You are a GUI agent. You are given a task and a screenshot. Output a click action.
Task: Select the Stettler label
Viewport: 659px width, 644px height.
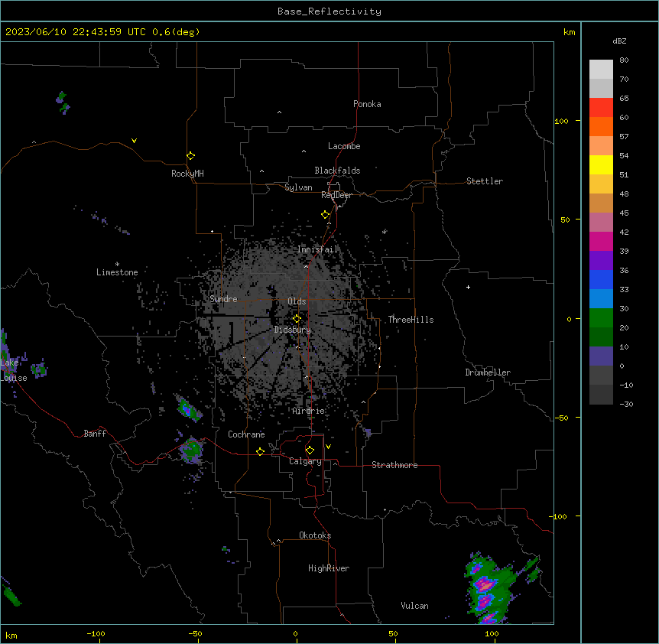(485, 181)
